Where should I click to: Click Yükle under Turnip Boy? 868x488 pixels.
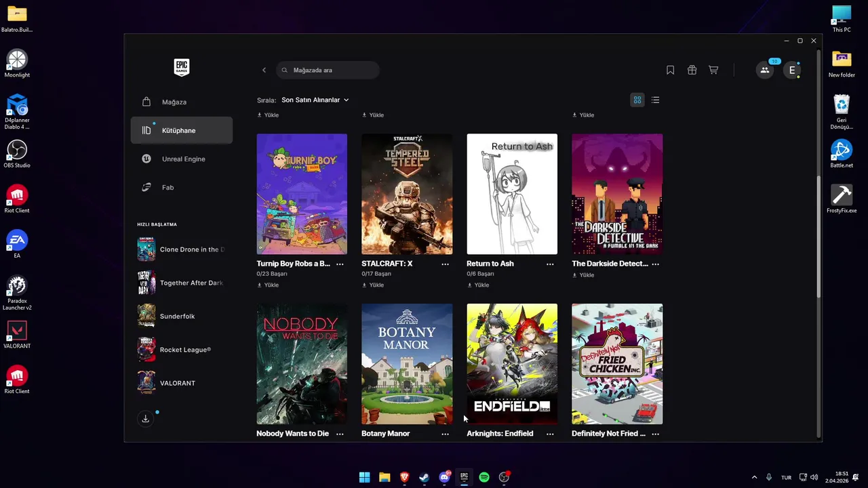[268, 285]
